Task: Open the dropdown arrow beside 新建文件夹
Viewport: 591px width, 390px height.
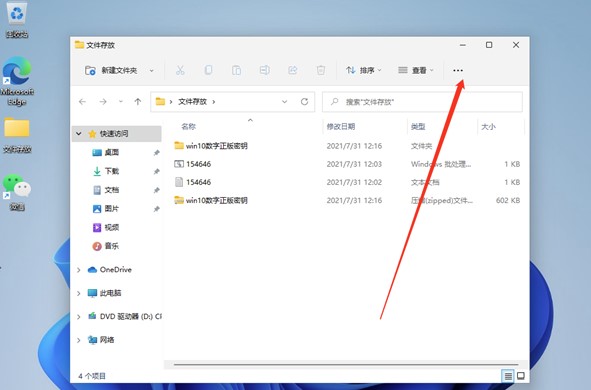Action: tap(152, 70)
